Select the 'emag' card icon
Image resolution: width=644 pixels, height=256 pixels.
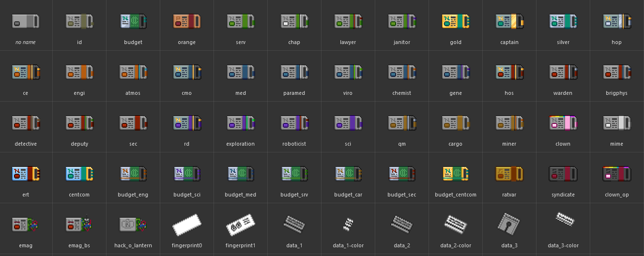click(26, 225)
